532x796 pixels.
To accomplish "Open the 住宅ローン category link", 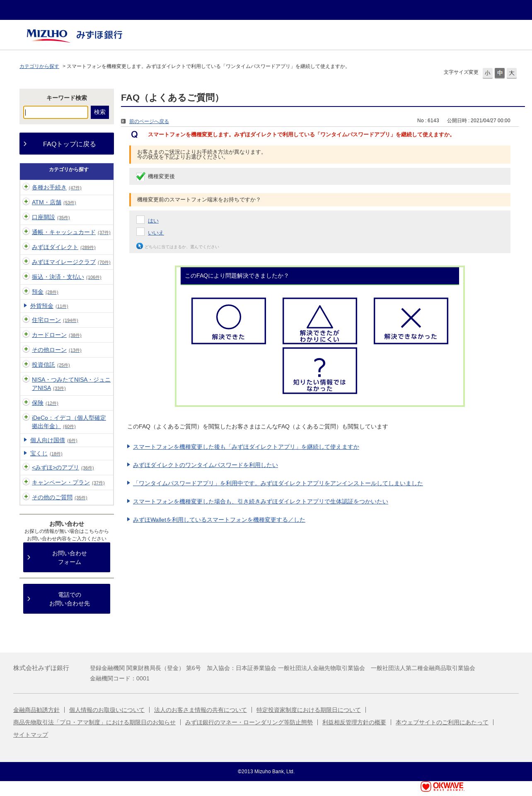I will (x=46, y=320).
